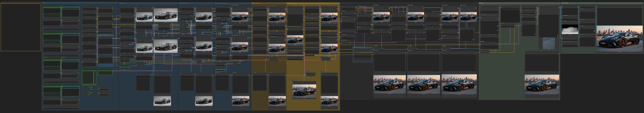This screenshot has width=644, height=113.
Task: Open the middle car preview in yellow group
Action: pyautogui.click(x=295, y=40)
